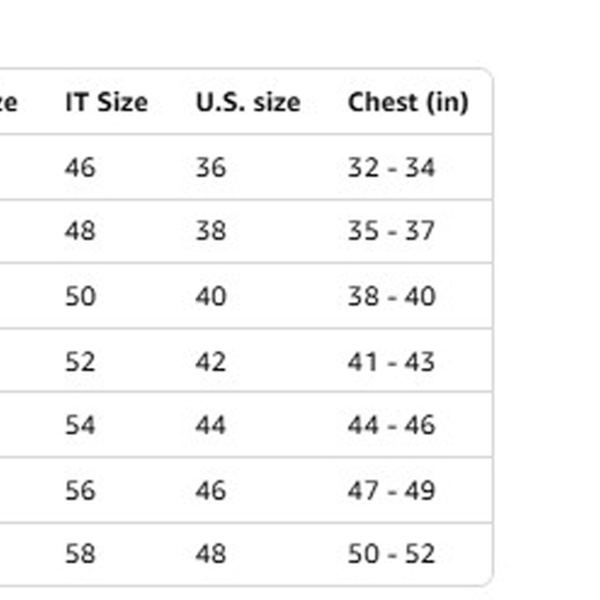Click IT Size value 52
Image resolution: width=600 pixels, height=600 pixels.
click(x=80, y=361)
